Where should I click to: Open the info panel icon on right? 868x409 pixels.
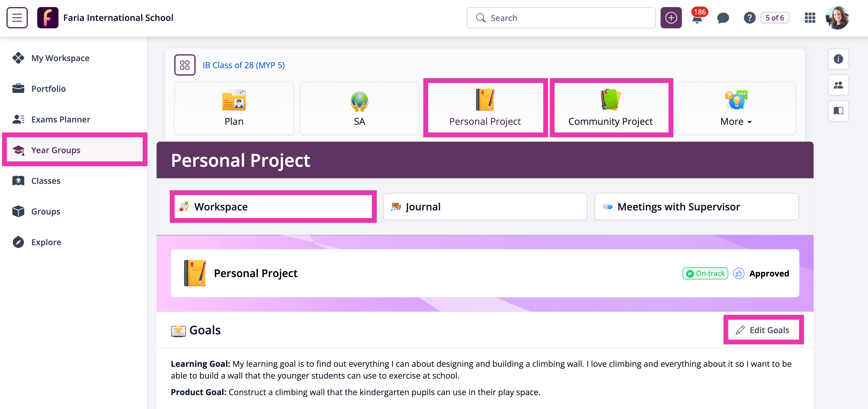coord(838,59)
